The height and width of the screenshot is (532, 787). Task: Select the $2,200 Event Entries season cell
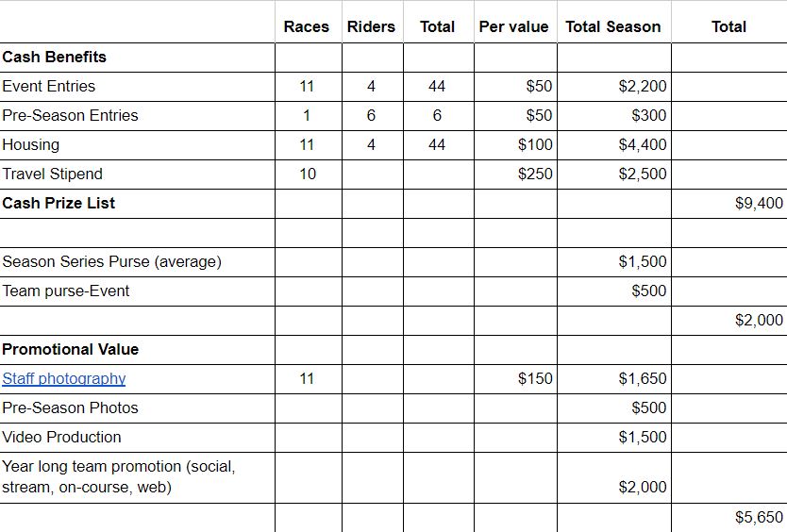point(613,87)
